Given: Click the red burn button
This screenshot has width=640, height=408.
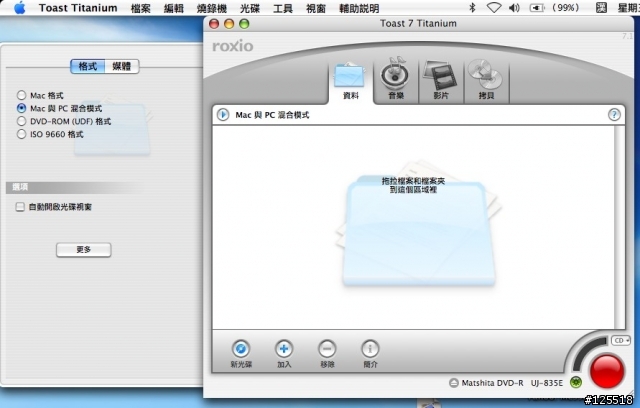Looking at the screenshot, I should tap(607, 370).
